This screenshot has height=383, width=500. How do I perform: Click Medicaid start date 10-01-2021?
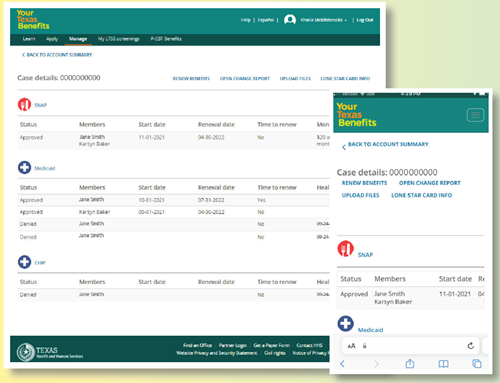coord(152,200)
